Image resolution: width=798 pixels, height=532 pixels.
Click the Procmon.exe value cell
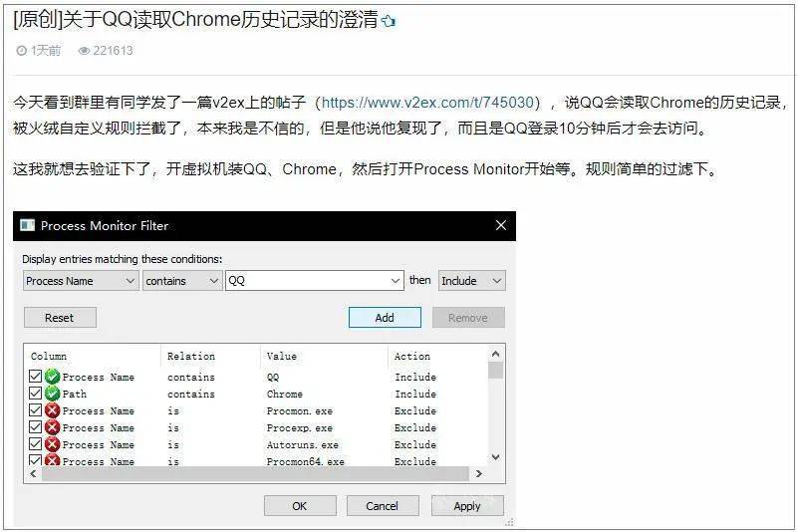click(x=299, y=410)
